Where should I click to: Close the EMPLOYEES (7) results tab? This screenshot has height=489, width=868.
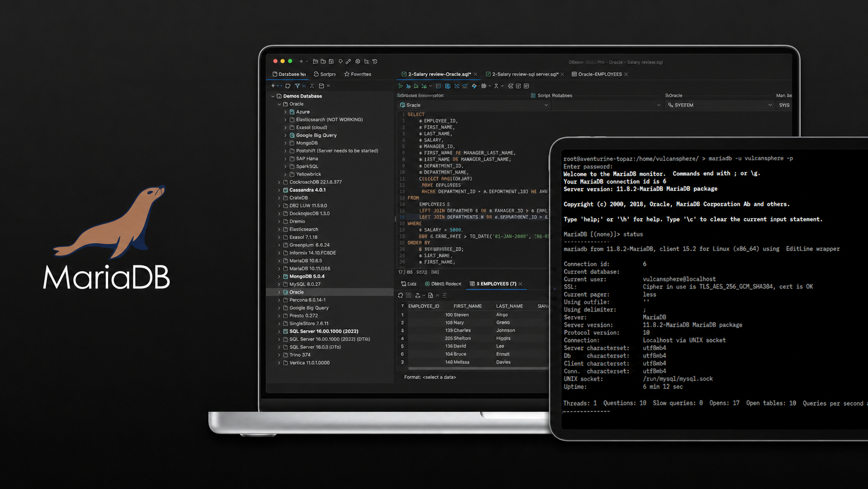point(520,284)
